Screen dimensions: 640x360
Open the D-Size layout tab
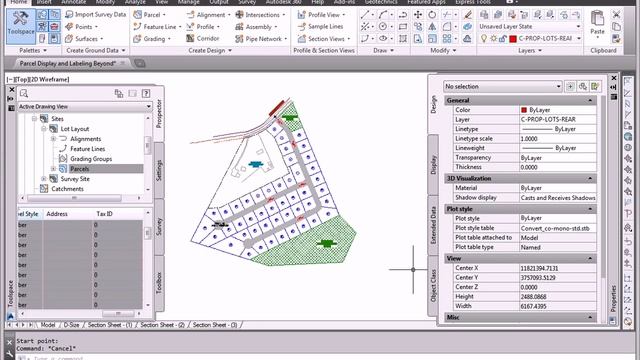[71, 325]
